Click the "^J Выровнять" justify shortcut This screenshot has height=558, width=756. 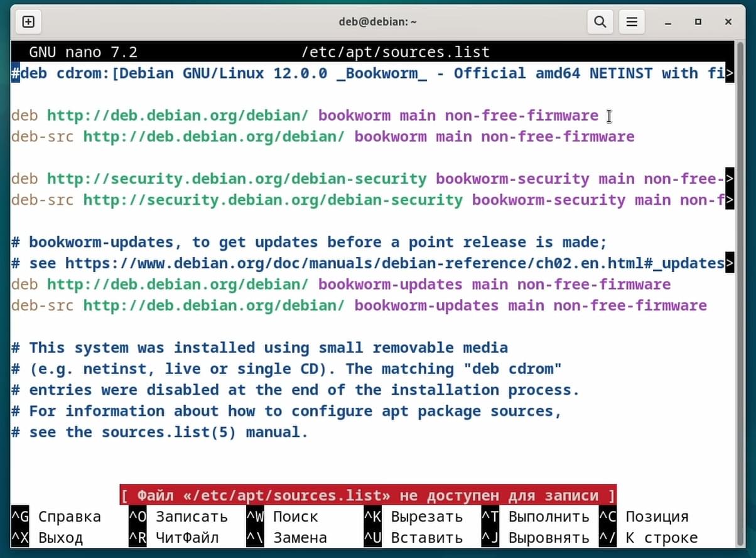coord(535,538)
